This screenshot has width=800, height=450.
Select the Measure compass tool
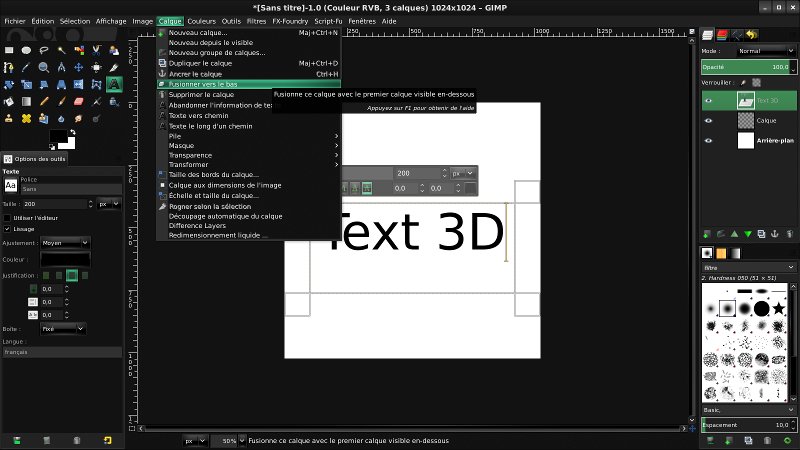pos(61,67)
